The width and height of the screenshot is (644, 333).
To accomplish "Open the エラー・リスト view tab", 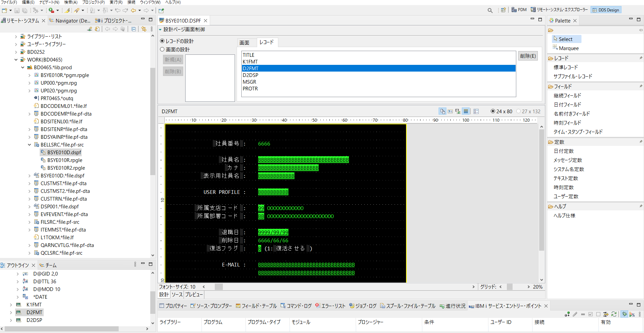I will [330, 306].
